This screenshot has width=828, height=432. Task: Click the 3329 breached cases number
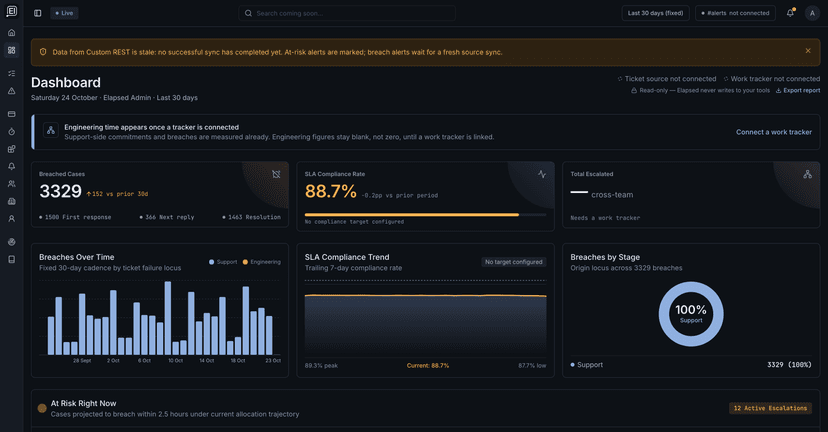click(x=60, y=191)
